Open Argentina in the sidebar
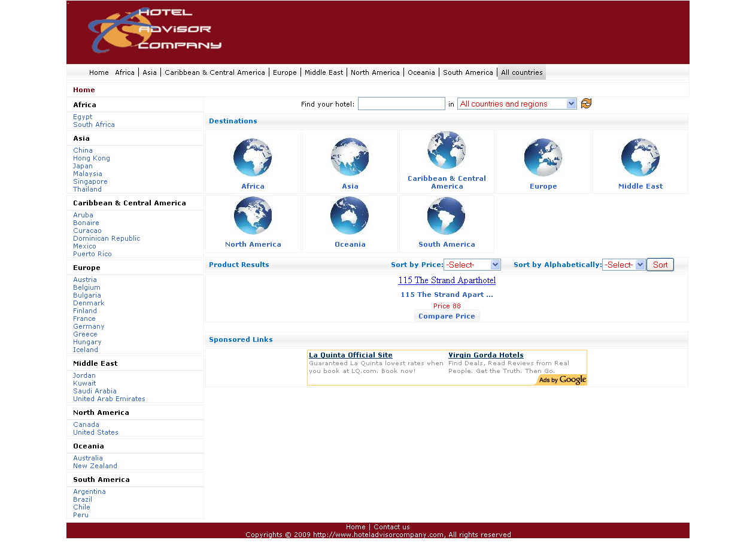 (89, 492)
